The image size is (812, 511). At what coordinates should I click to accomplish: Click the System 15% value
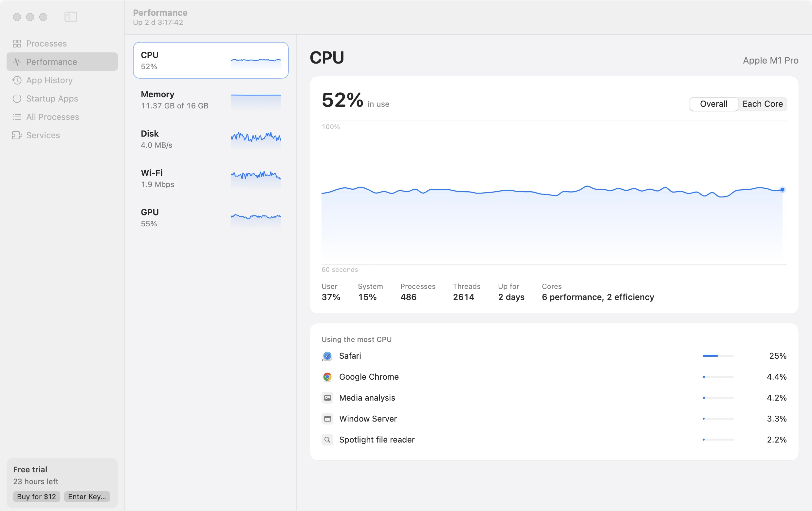[367, 297]
